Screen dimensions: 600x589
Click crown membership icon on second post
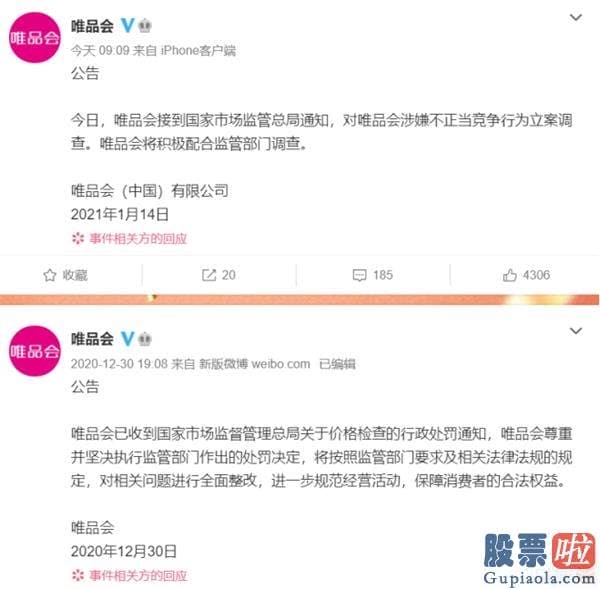pos(145,339)
